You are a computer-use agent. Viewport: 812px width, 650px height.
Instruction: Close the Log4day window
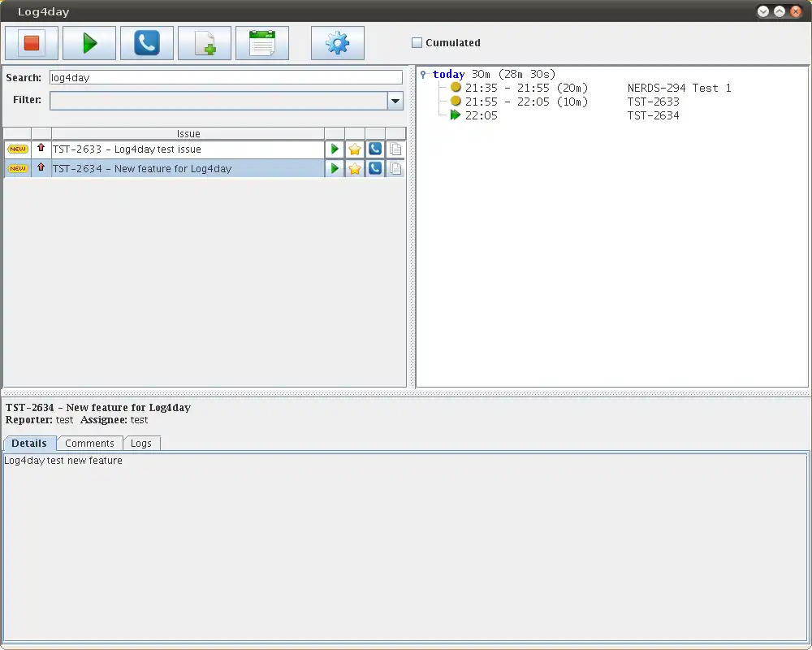796,11
